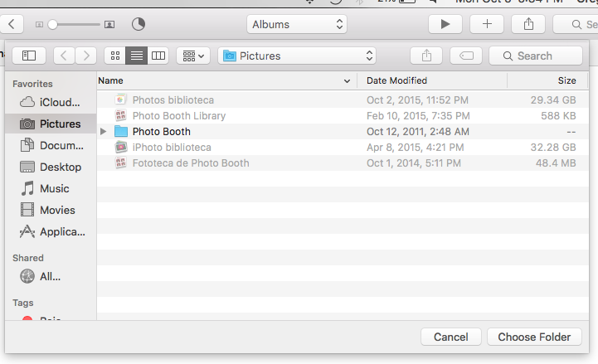Open Pictures in the sidebar
Viewport: 598px width, 364px height.
click(x=51, y=124)
